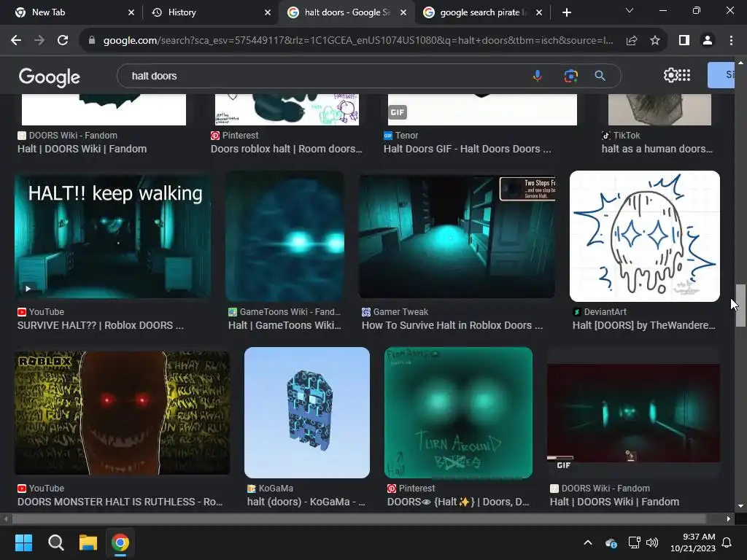Close the halt doors search tab
The image size is (747, 560).
coord(403,12)
